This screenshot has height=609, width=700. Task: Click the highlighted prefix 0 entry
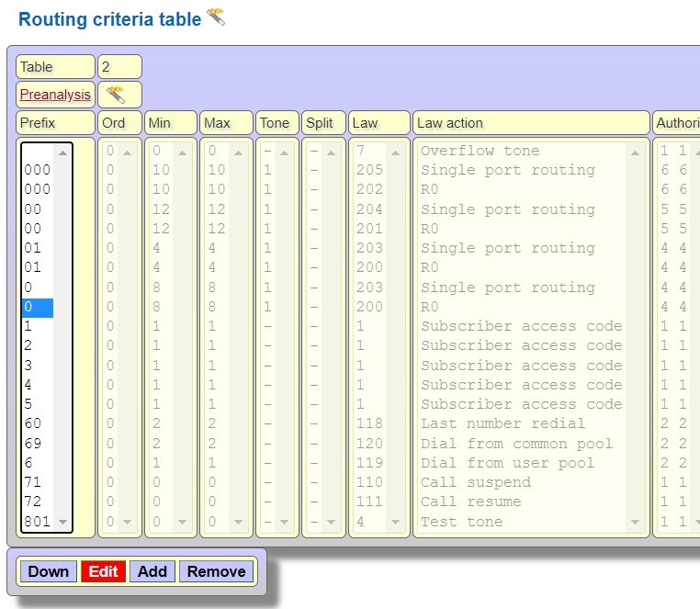tap(37, 307)
